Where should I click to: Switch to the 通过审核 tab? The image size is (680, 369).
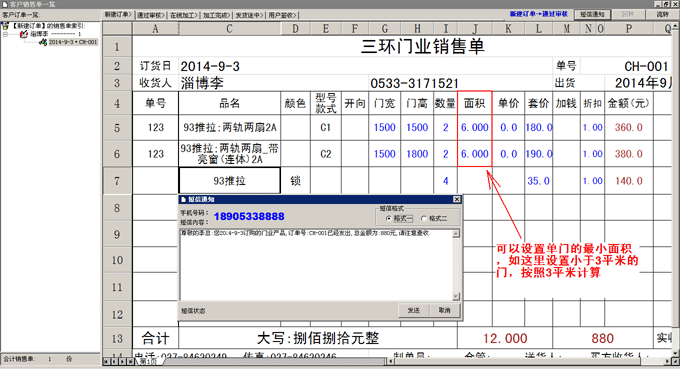(x=151, y=15)
